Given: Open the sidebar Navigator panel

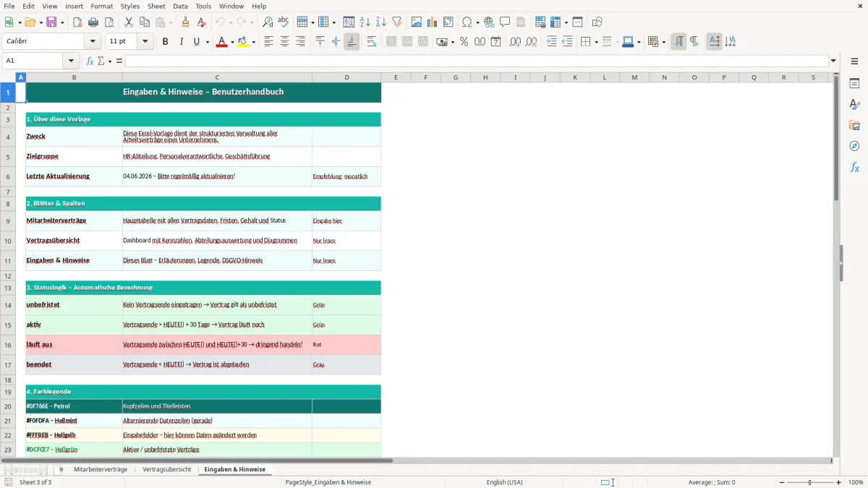Looking at the screenshot, I should tap(854, 146).
